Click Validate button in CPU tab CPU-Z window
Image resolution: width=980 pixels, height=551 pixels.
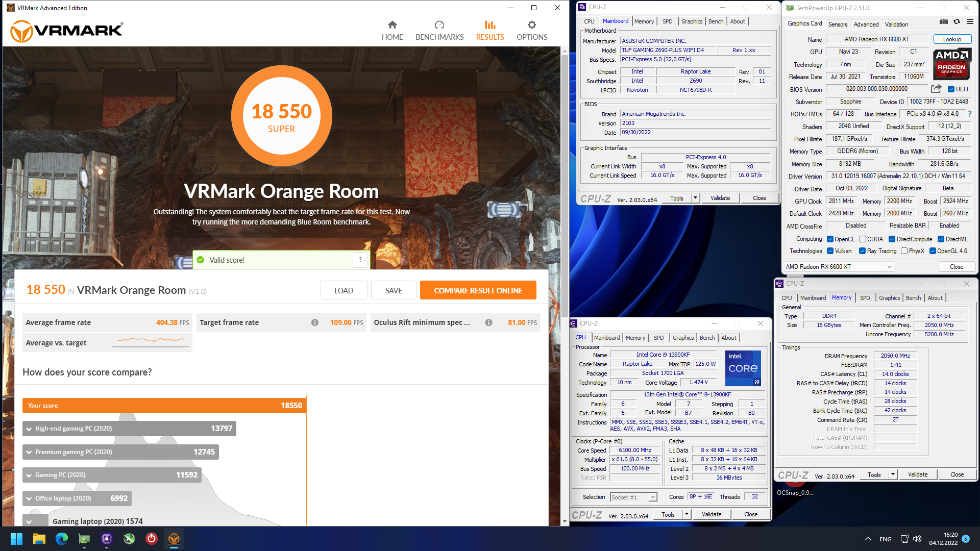(712, 514)
